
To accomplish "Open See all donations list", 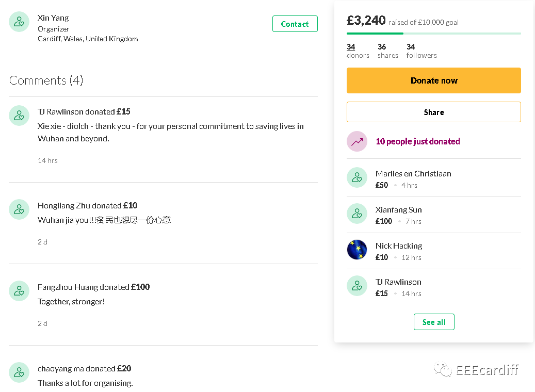I will coord(434,322).
